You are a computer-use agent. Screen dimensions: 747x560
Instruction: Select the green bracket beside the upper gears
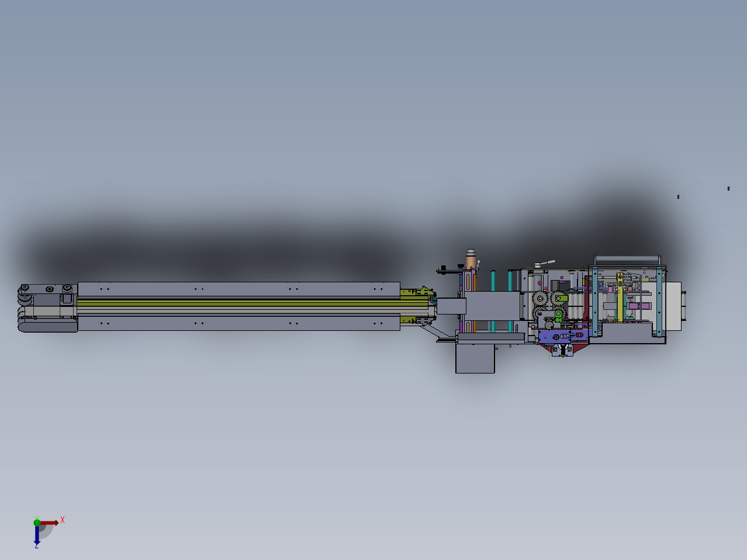[x=562, y=299]
